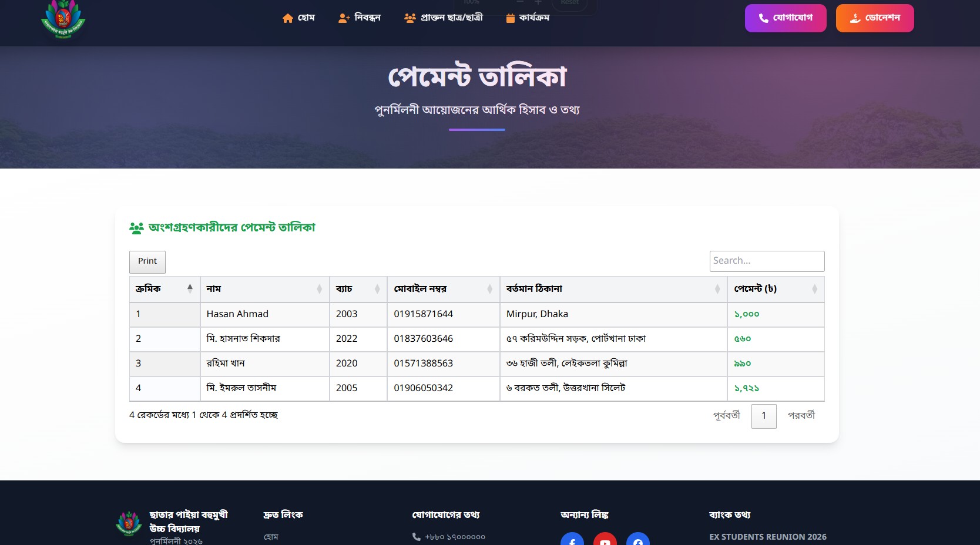
Task: Open the কার্যক্রম menu item
Action: click(x=534, y=18)
